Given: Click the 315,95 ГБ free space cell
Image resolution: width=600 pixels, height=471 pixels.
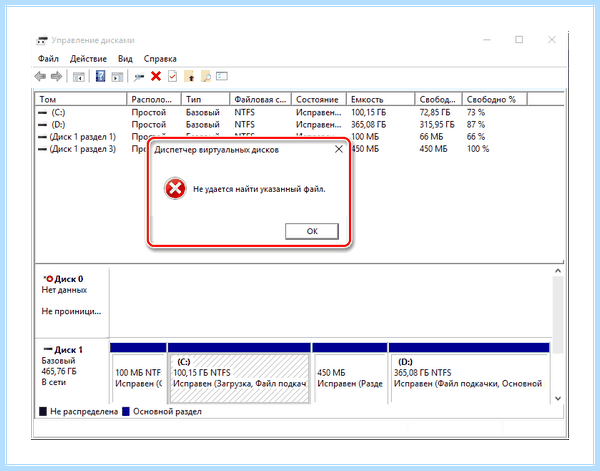Looking at the screenshot, I should [437, 125].
